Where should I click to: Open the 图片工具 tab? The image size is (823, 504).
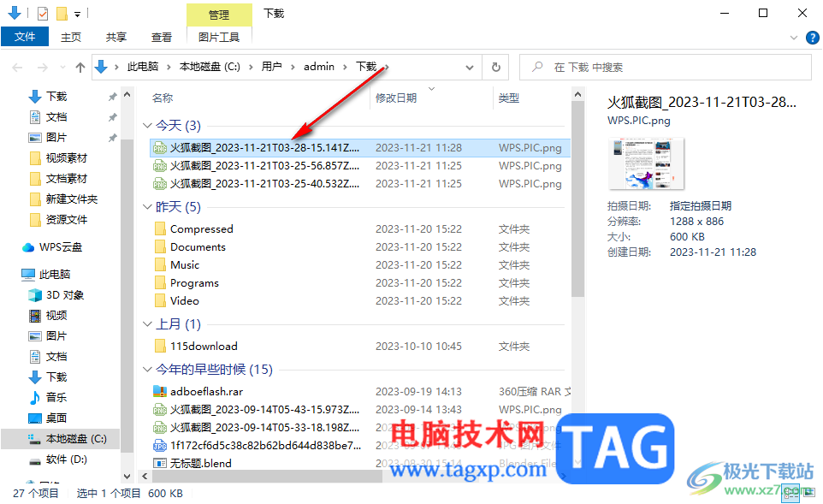218,37
